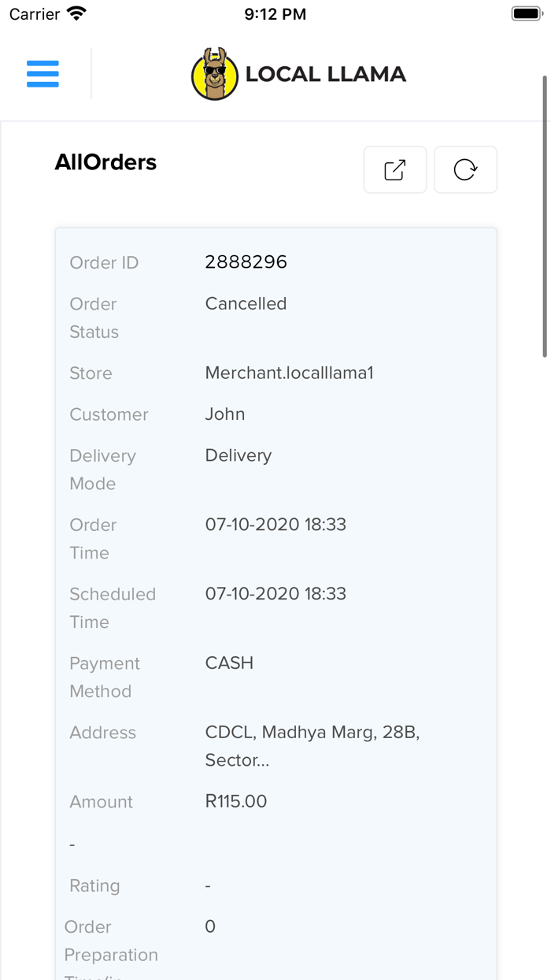This screenshot has width=551, height=980.
Task: Click the AllOrders heading
Action: [105, 162]
